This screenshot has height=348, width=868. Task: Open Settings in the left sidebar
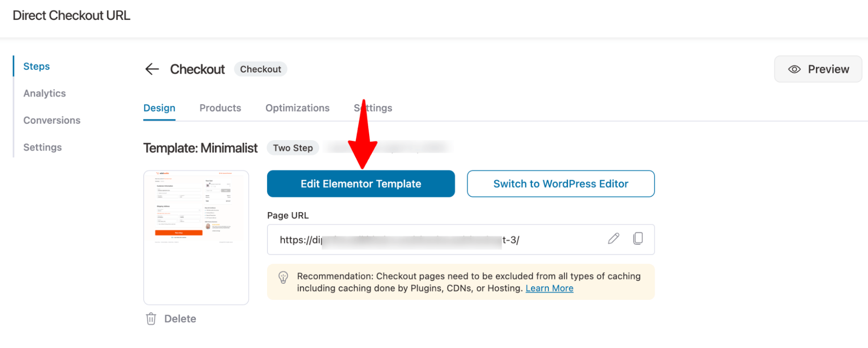click(43, 147)
